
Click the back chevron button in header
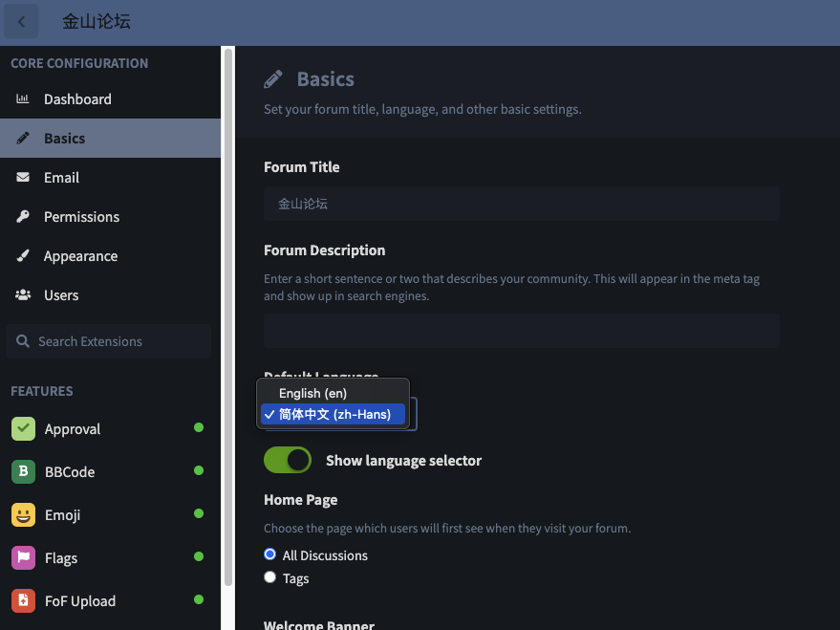tap(21, 22)
